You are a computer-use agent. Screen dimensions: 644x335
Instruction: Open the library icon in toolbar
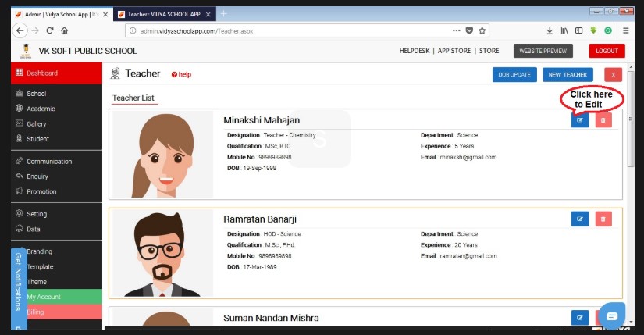[x=564, y=30]
